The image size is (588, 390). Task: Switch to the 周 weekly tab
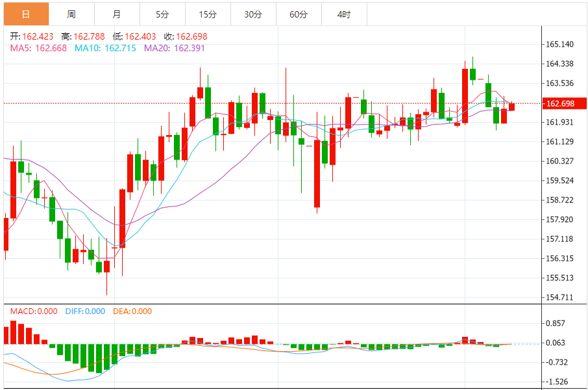coord(71,14)
